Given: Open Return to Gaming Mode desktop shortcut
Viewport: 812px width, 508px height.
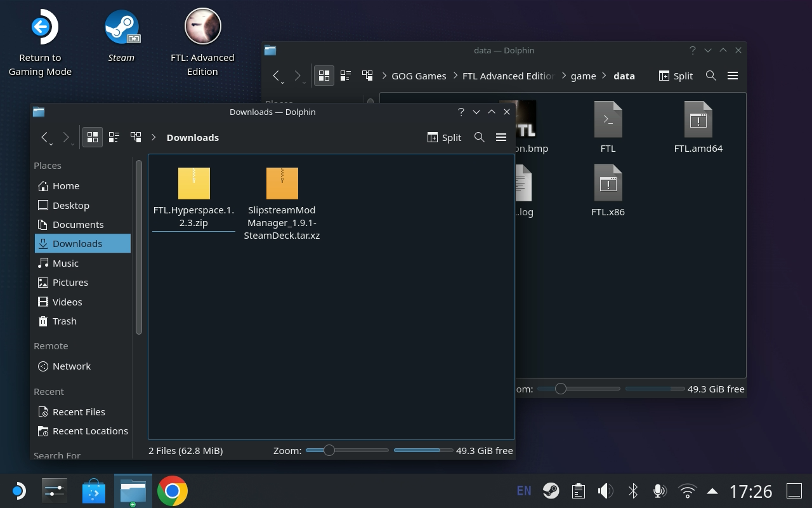Looking at the screenshot, I should point(40,43).
